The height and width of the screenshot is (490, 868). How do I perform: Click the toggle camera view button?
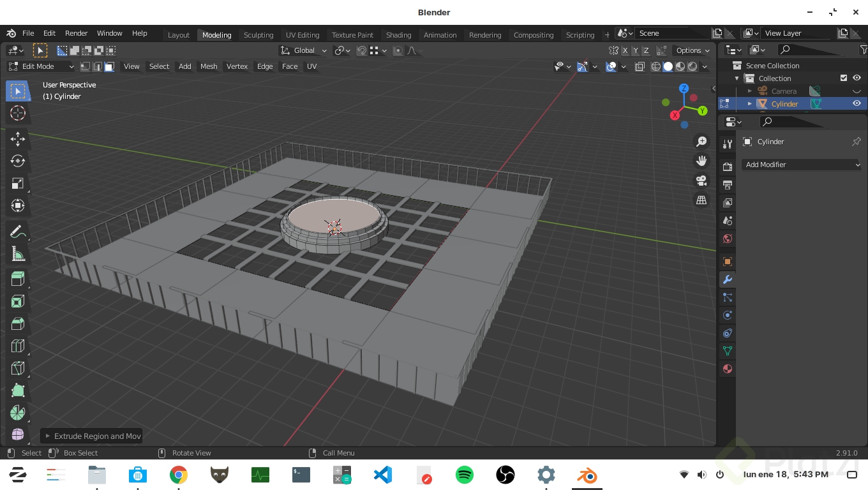701,181
